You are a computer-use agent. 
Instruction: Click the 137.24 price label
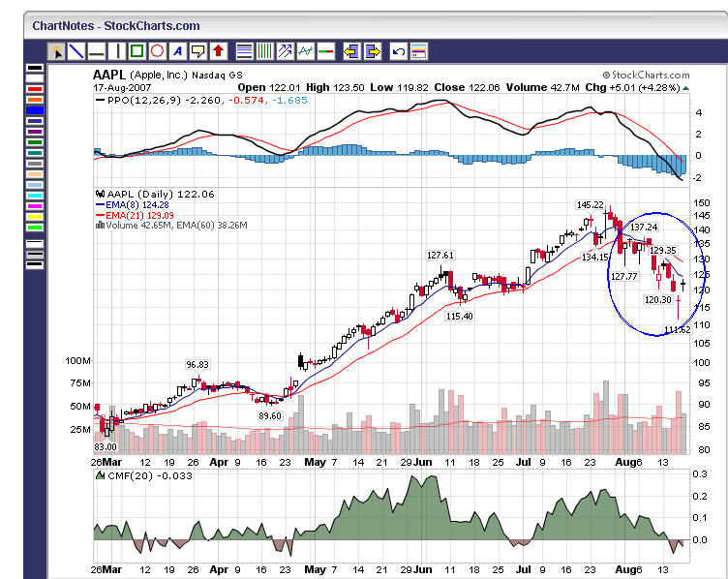pos(644,228)
